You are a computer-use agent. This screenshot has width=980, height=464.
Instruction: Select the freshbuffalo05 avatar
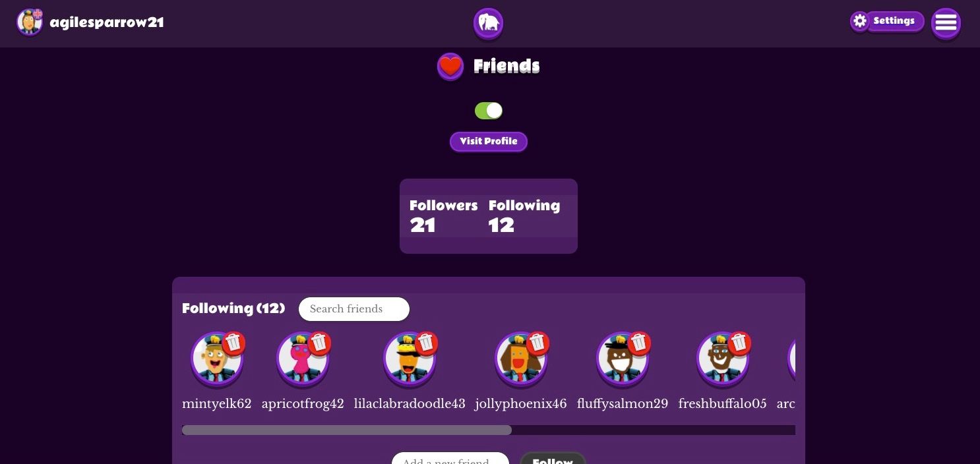pos(723,359)
